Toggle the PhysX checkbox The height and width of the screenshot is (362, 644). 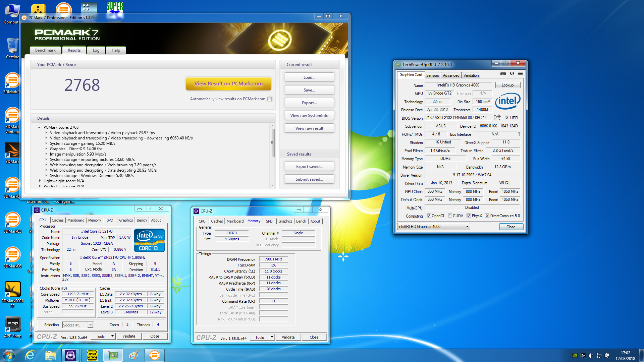click(469, 216)
